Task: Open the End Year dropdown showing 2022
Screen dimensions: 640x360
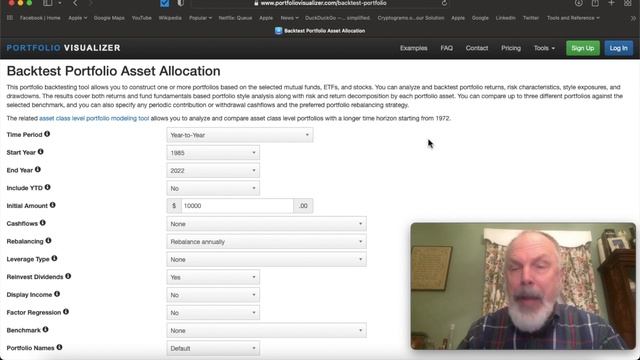Action: [213, 171]
